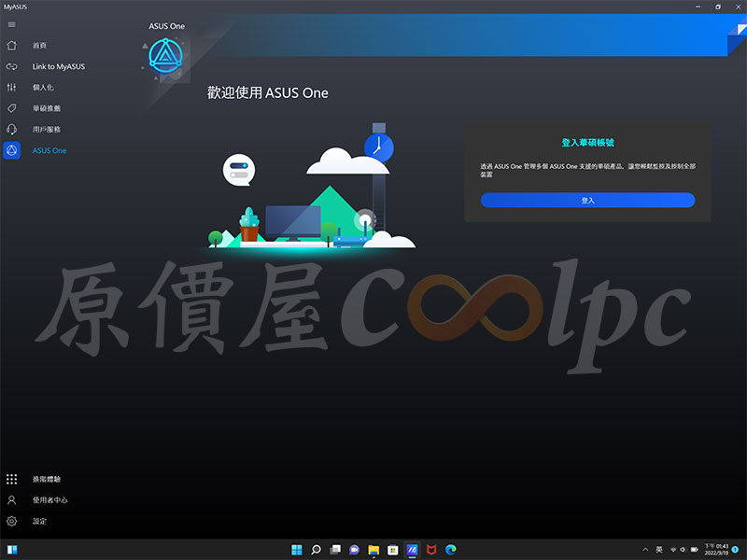
Task: Restore down the MyASUS window
Action: [718, 7]
